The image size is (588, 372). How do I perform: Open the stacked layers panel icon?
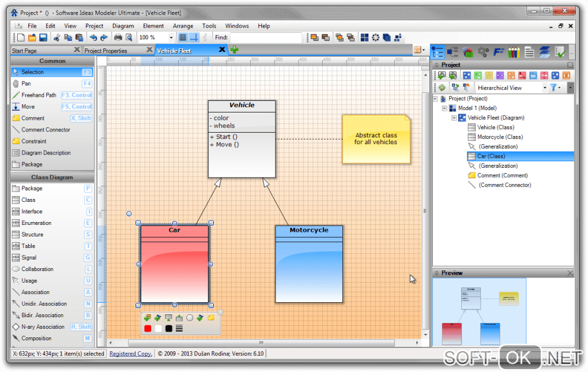545,52
